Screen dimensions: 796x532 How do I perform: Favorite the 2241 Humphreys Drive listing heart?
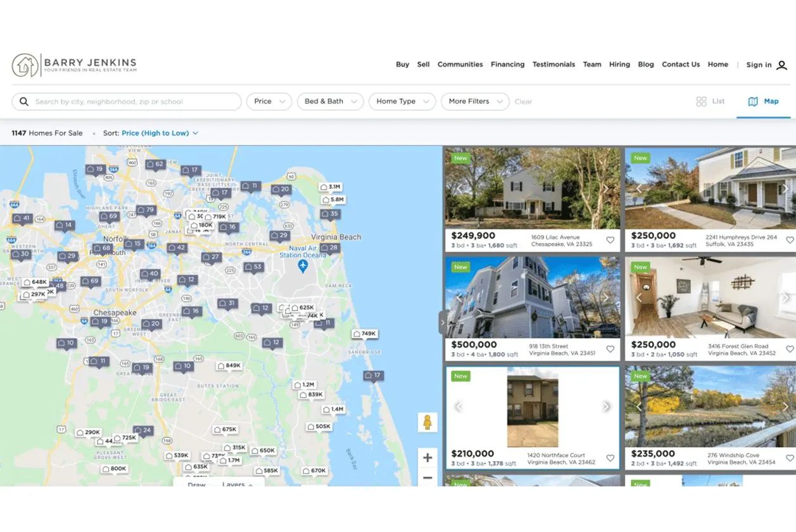click(x=790, y=240)
